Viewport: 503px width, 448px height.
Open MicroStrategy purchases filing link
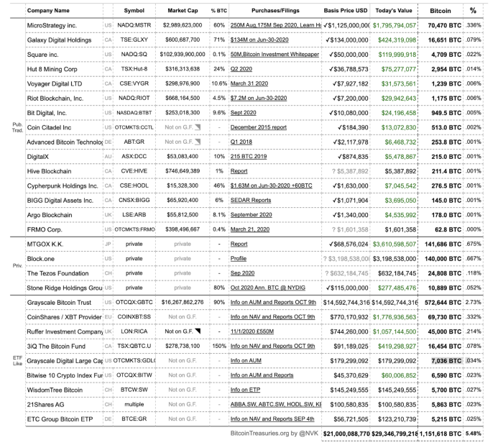[275, 25]
